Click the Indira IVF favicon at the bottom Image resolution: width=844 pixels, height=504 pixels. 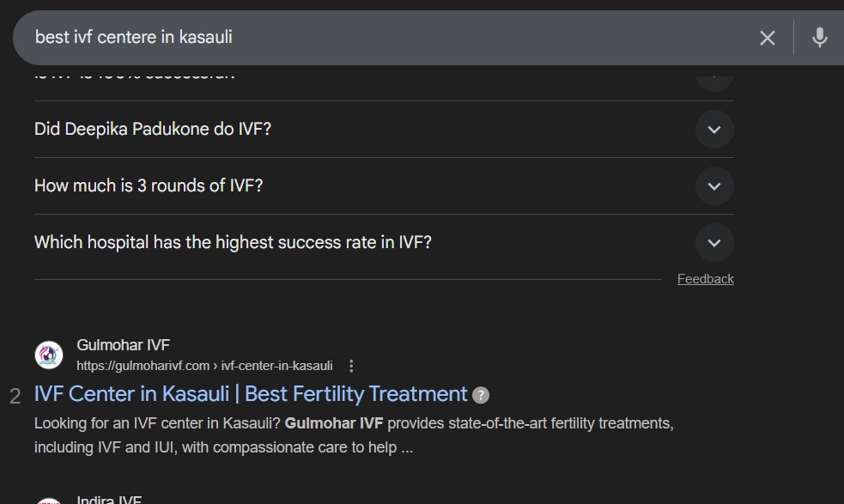(49, 501)
